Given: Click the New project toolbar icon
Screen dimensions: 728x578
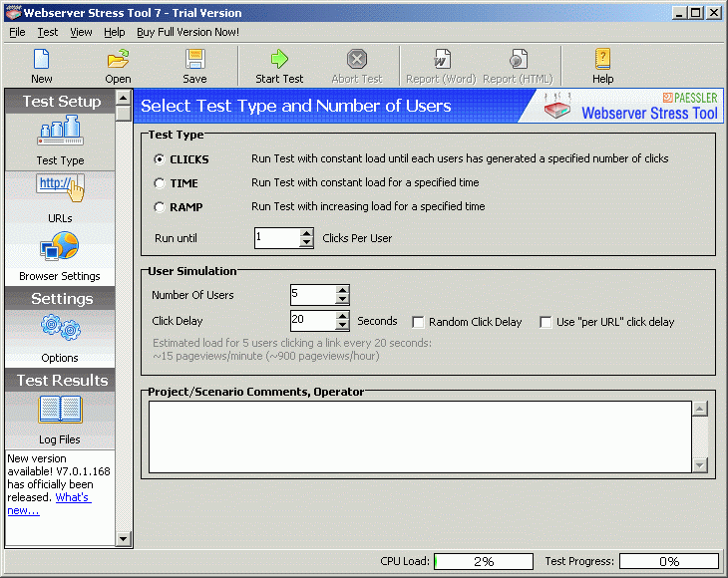Looking at the screenshot, I should tap(41, 65).
